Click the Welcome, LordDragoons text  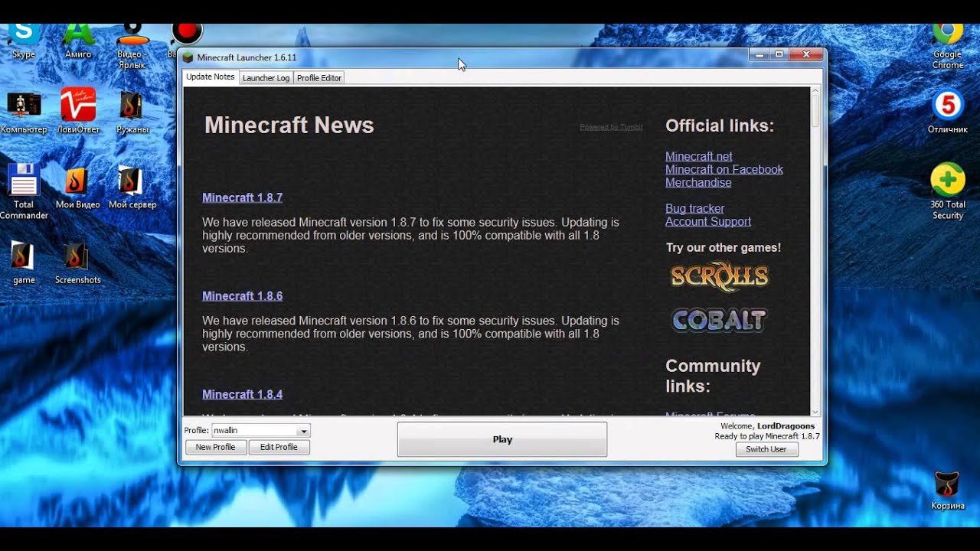click(x=767, y=426)
